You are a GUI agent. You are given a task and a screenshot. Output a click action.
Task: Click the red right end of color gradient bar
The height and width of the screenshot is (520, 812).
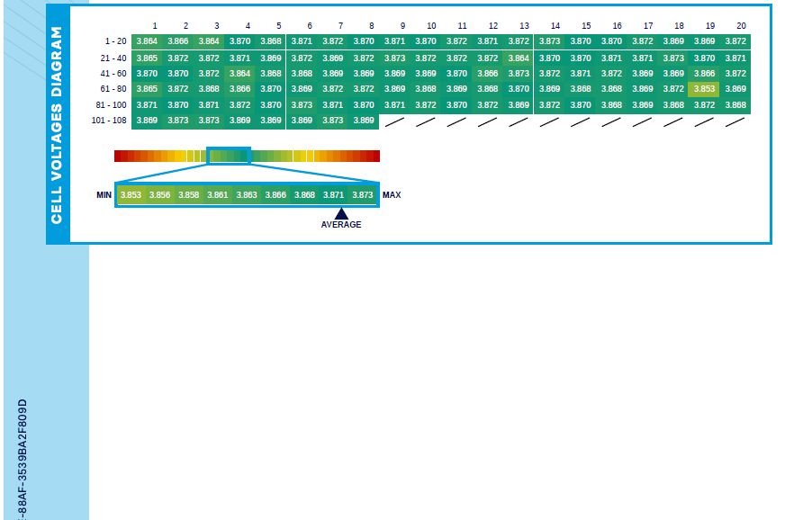coord(375,156)
